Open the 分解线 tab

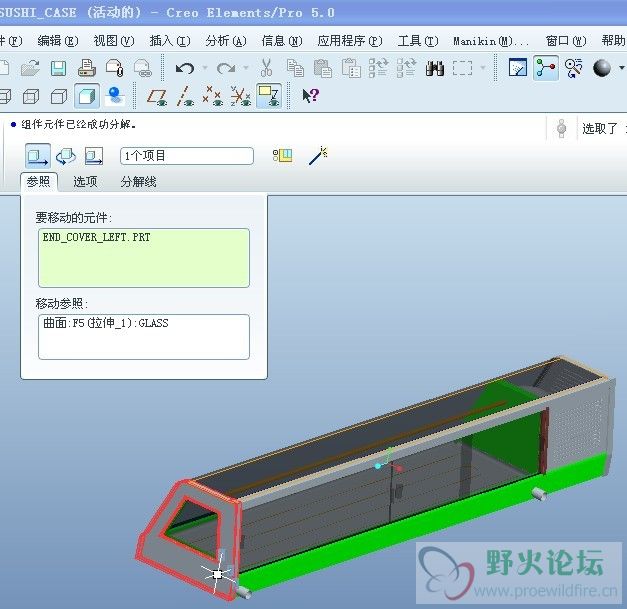pos(138,182)
